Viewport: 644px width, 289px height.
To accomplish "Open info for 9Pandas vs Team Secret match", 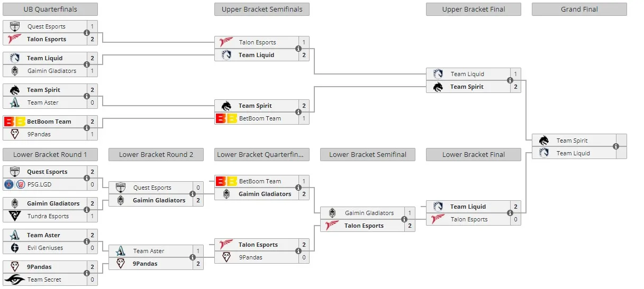I will pyautogui.click(x=87, y=273).
